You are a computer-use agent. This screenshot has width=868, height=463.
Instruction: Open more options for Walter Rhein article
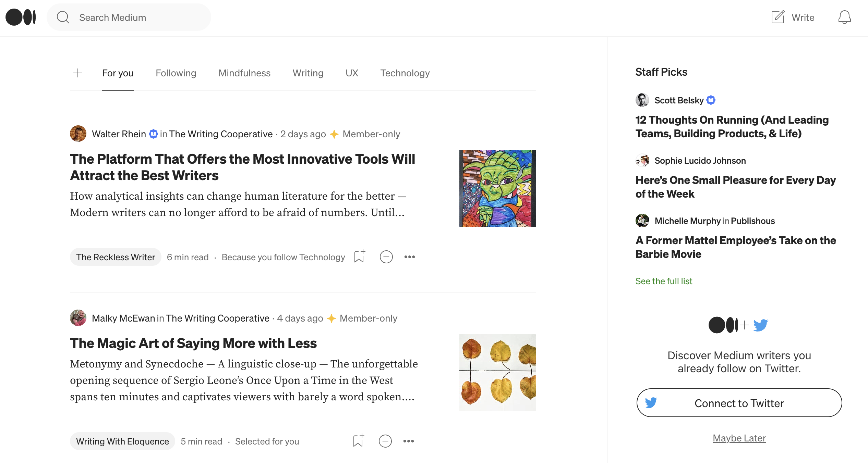[409, 257]
